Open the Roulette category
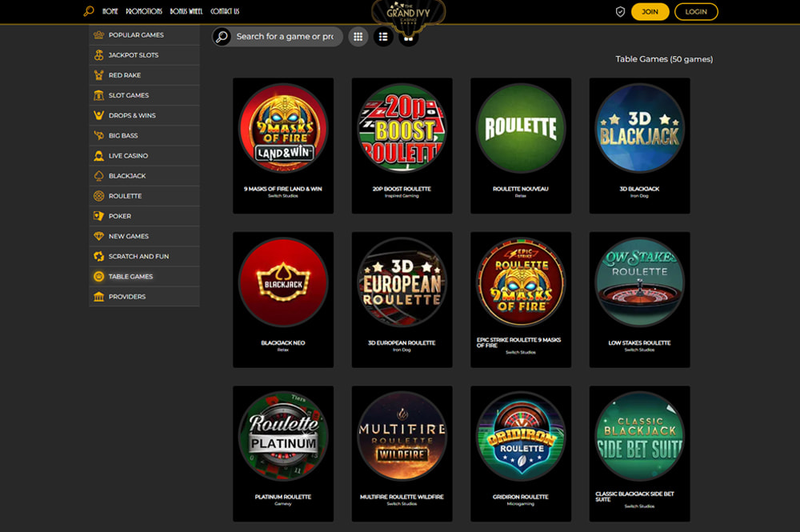 tap(144, 196)
